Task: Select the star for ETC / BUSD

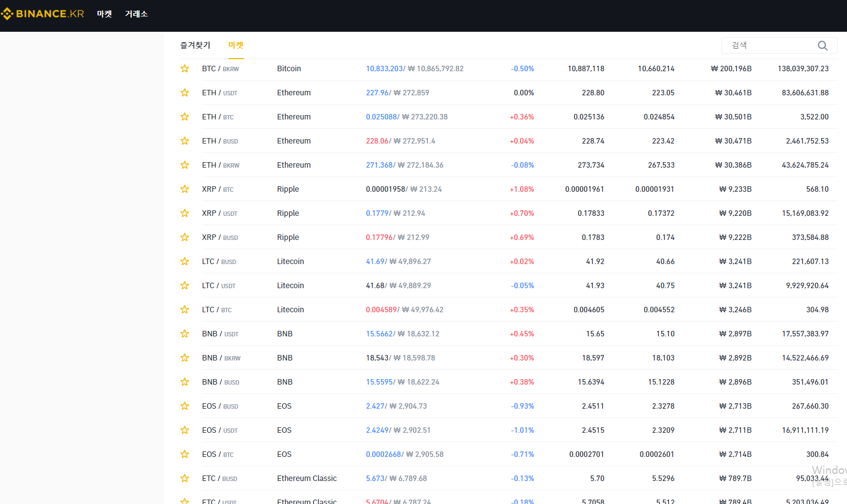Action: (x=185, y=478)
